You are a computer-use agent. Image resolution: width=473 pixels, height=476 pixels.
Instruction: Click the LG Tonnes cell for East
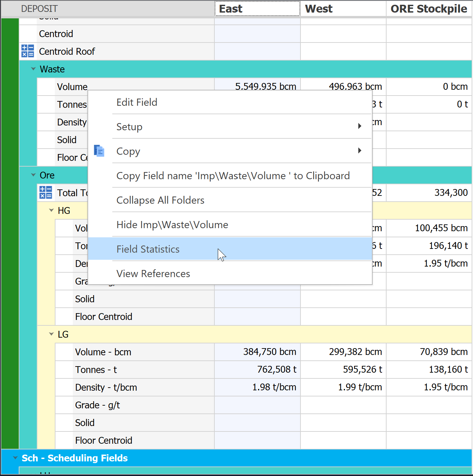coord(257,370)
